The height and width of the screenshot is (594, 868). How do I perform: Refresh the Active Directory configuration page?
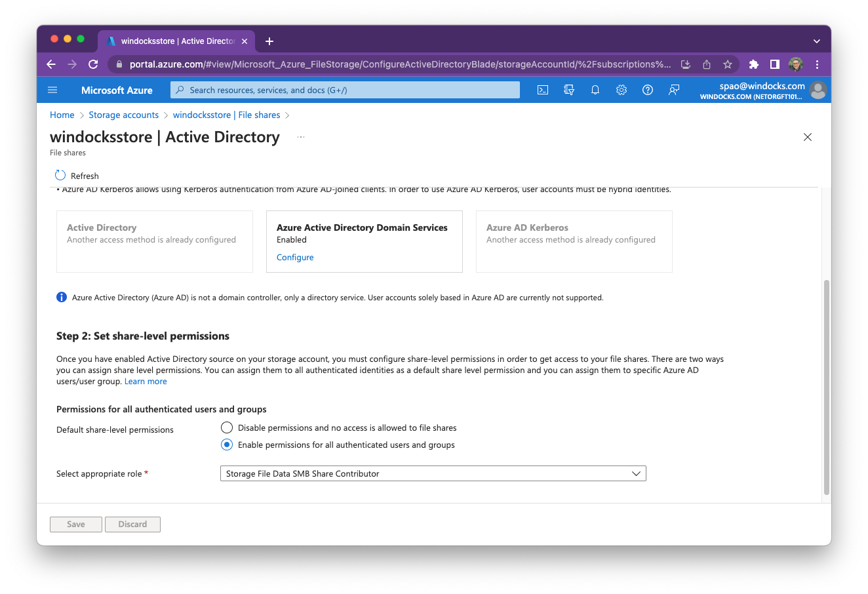click(x=76, y=176)
